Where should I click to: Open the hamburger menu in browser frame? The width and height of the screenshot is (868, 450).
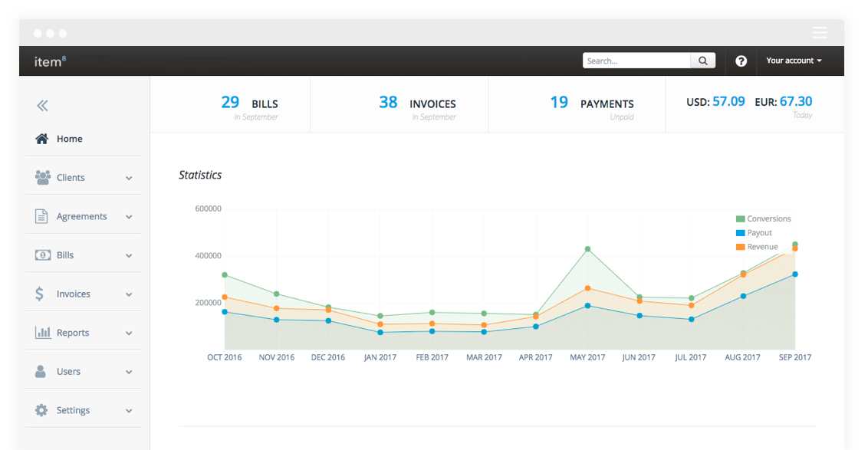(x=820, y=33)
